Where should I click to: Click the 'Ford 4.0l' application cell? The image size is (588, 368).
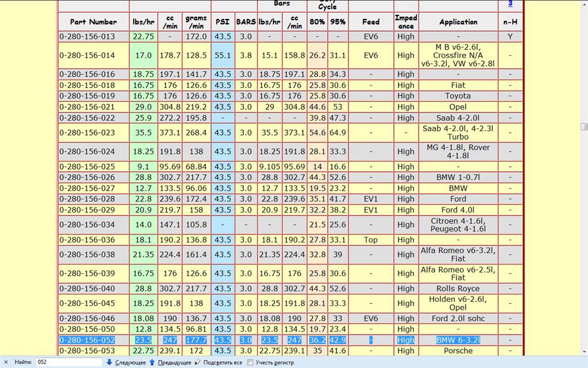pos(458,210)
